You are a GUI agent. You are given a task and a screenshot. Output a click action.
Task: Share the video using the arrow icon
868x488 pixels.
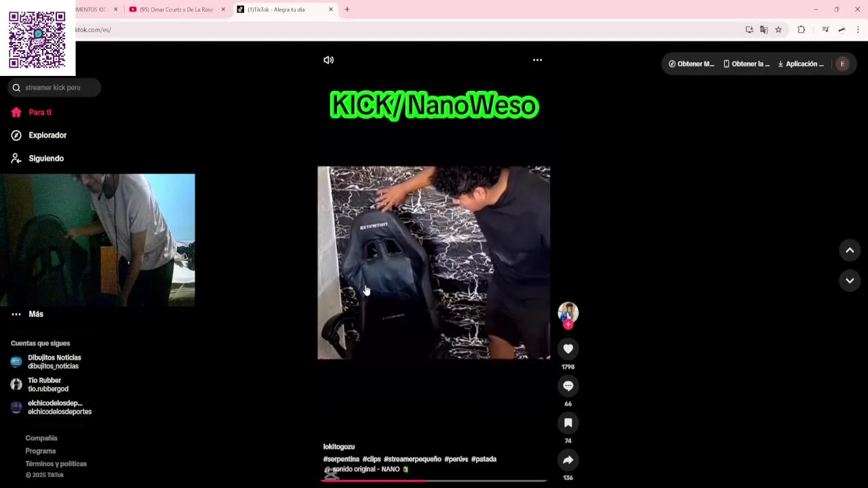[x=568, y=460]
